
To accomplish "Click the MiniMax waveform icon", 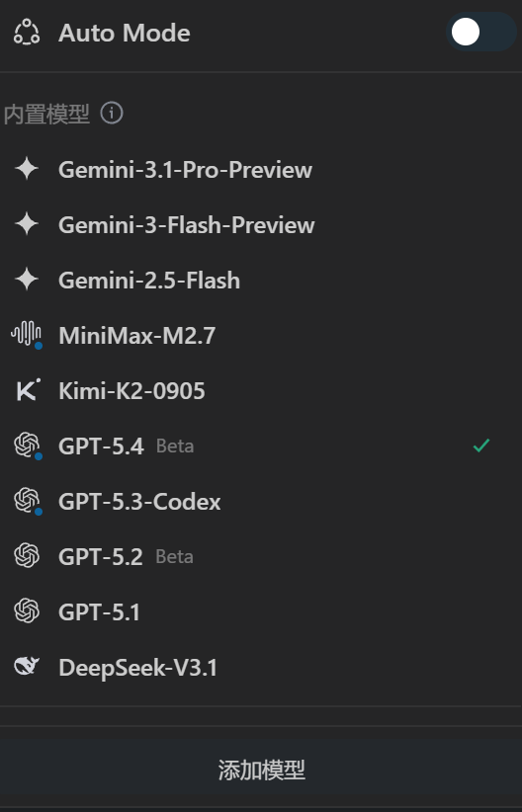I will pyautogui.click(x=27, y=335).
